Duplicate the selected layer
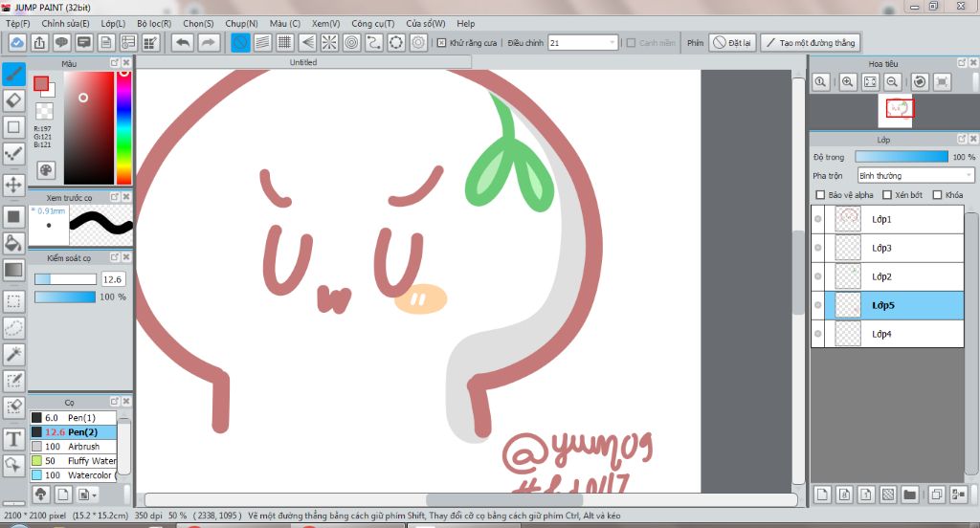The width and height of the screenshot is (980, 528). [x=936, y=495]
